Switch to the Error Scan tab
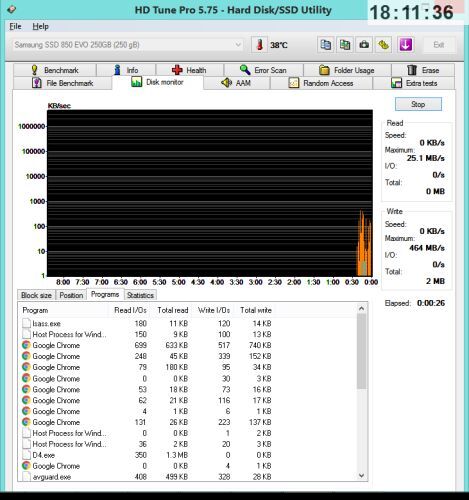 pyautogui.click(x=263, y=70)
